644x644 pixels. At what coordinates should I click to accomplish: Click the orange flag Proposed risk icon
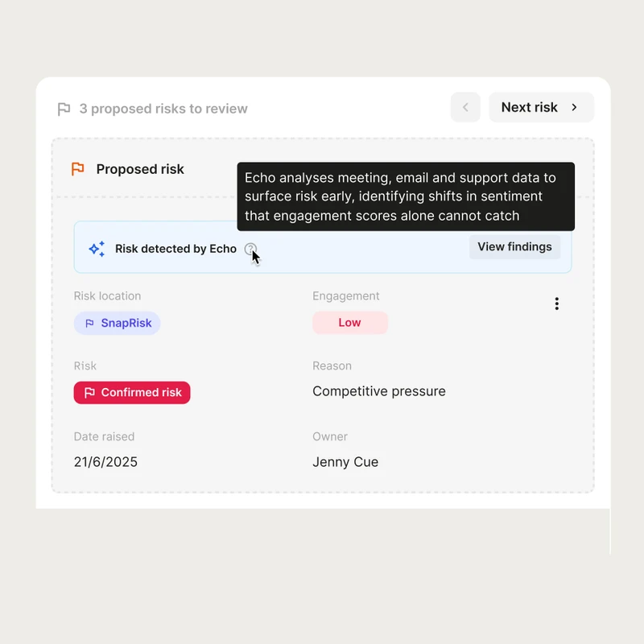(x=77, y=169)
